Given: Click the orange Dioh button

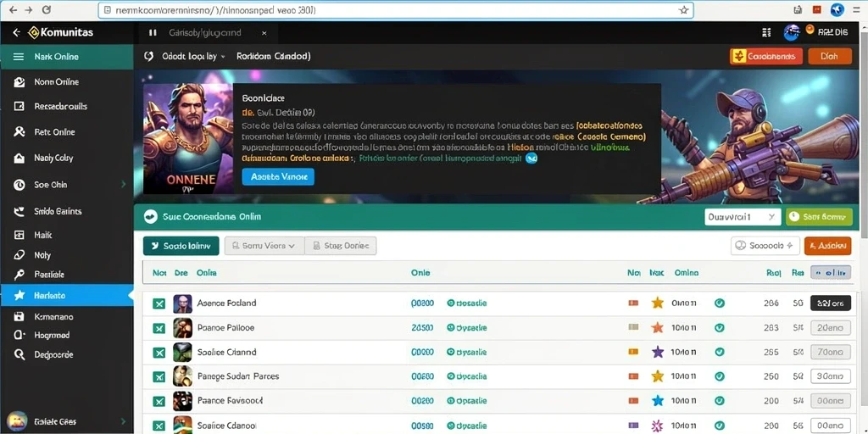Looking at the screenshot, I should tap(830, 57).
